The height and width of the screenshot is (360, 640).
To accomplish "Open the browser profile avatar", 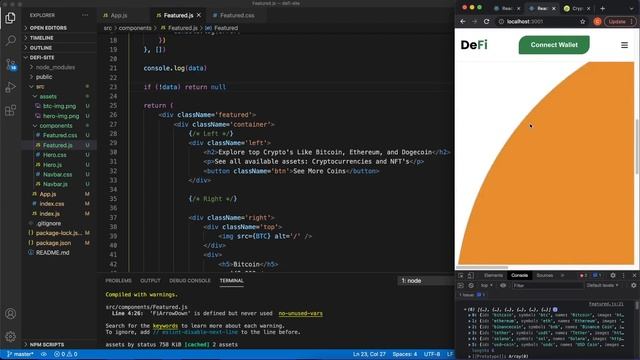I will 598,22.
